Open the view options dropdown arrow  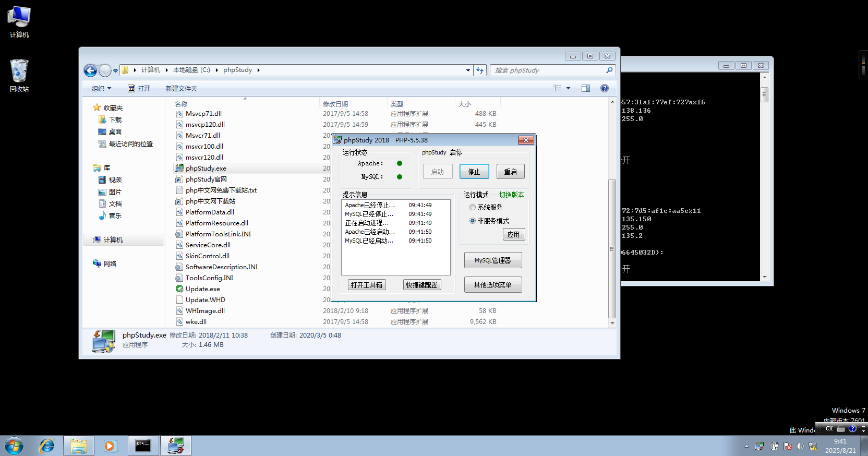click(568, 88)
